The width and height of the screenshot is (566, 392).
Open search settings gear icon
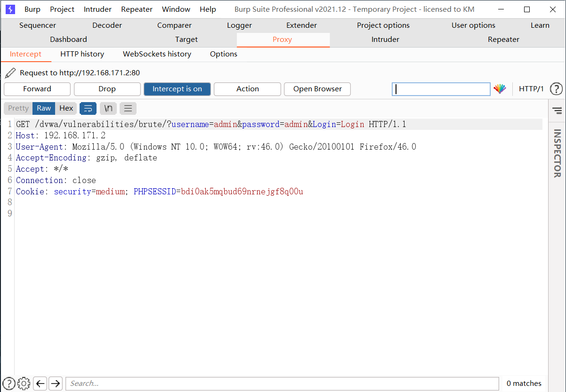click(x=24, y=384)
